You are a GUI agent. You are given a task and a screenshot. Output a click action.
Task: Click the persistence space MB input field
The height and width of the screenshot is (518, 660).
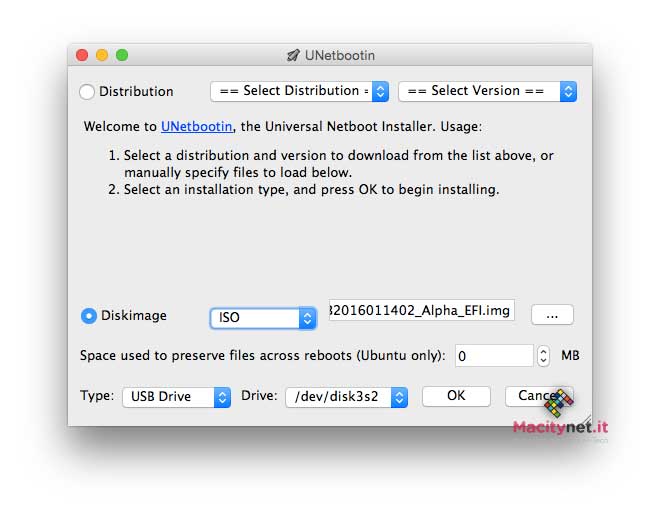[x=495, y=356]
